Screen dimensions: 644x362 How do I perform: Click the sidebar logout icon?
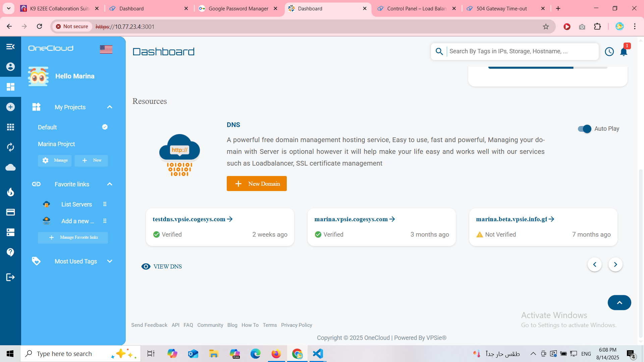click(10, 277)
